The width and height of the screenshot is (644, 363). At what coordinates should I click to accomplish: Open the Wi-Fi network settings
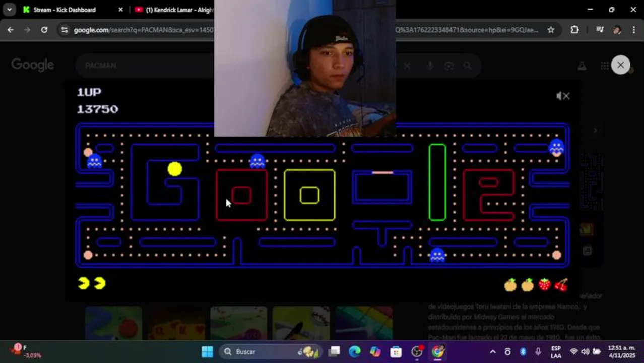(x=573, y=352)
